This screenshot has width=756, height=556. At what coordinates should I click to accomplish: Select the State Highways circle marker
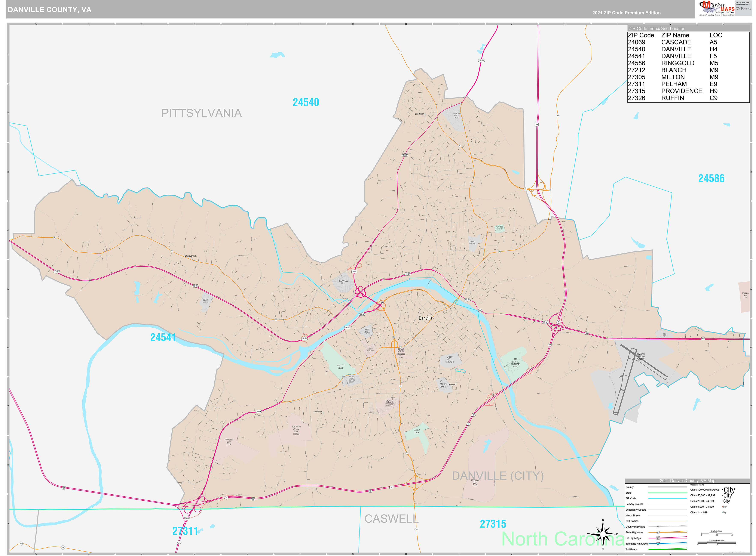tap(658, 533)
